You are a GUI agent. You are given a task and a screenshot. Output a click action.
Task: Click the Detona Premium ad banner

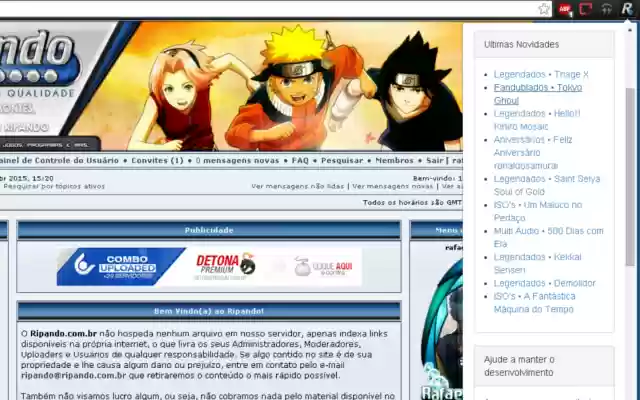pyautogui.click(x=226, y=267)
